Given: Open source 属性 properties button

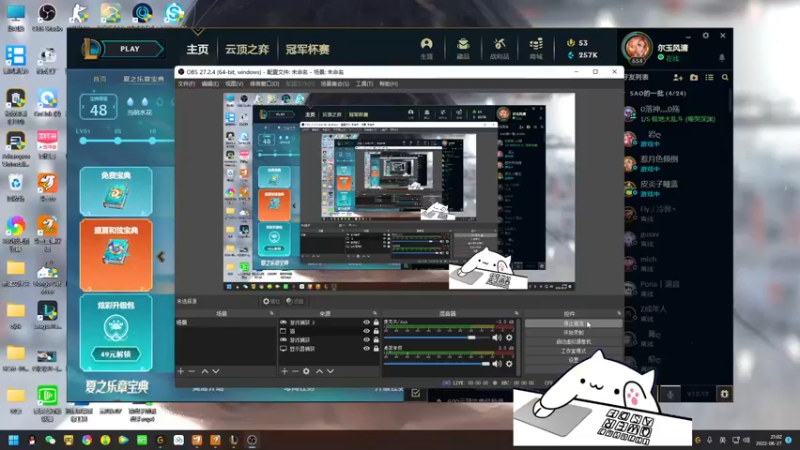Looking at the screenshot, I should click(271, 302).
